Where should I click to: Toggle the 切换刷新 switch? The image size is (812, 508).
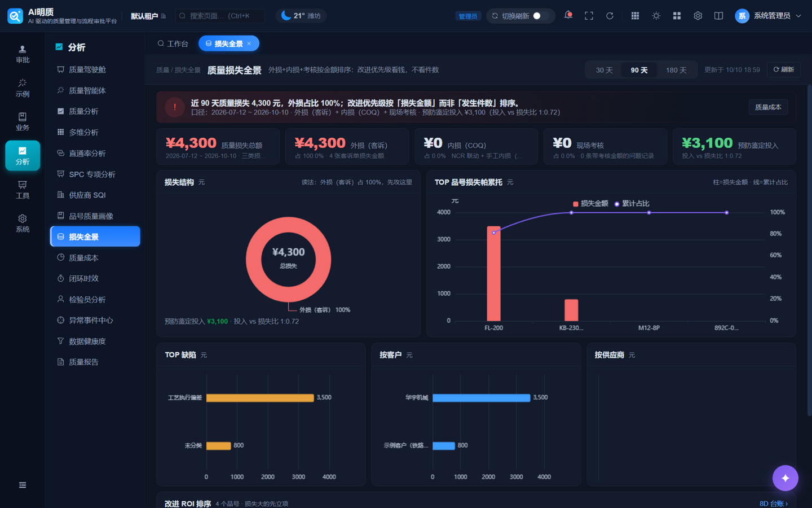coord(540,16)
